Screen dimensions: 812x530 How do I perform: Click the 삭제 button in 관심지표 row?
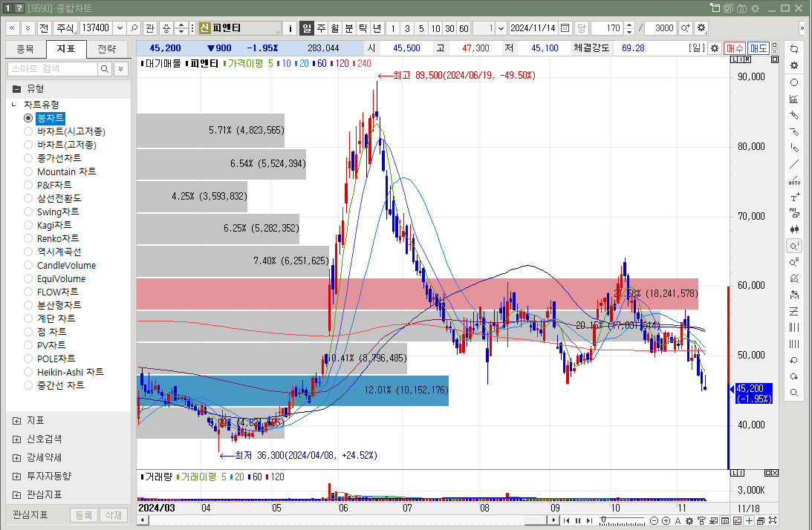click(114, 515)
